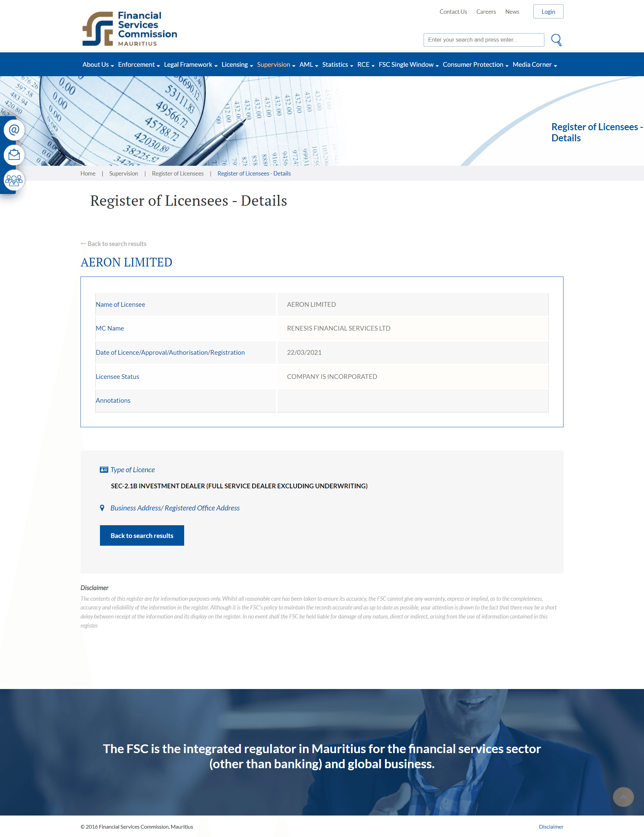This screenshot has width=644, height=837.
Task: Click the arrow Back to search results link
Action: [x=113, y=244]
